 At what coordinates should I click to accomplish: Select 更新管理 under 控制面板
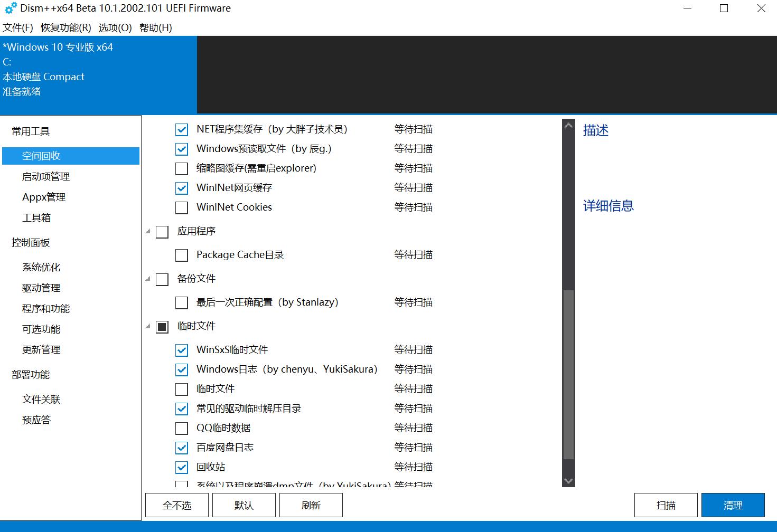[41, 349]
